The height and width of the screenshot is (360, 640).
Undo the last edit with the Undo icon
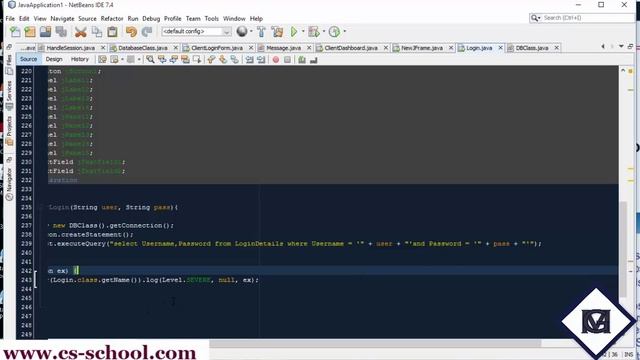[131, 31]
